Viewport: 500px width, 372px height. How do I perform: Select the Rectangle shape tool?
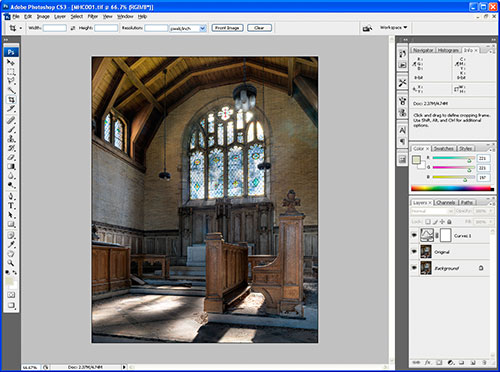click(11, 224)
